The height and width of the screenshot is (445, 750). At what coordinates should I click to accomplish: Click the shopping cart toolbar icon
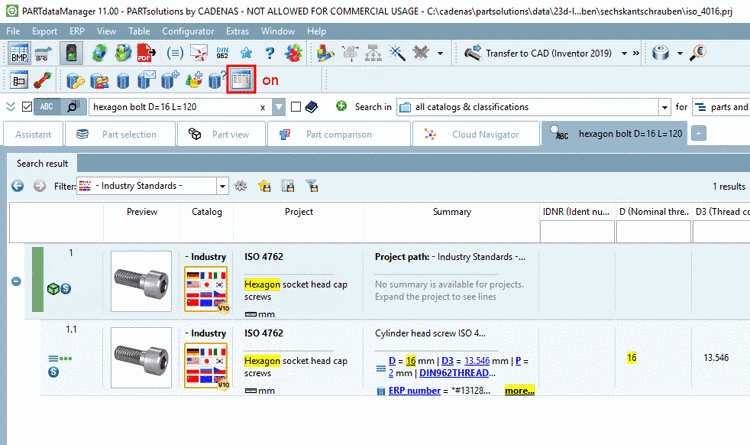(44, 53)
